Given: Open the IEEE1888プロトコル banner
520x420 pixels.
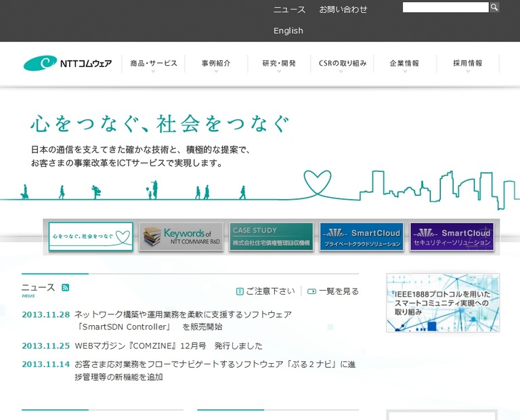Looking at the screenshot, I should (443, 303).
